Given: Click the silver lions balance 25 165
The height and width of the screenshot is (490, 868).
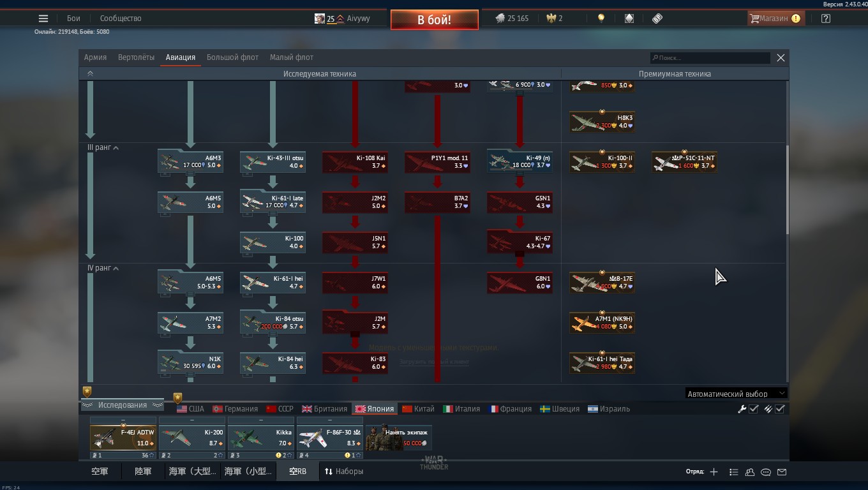Looking at the screenshot, I should coord(512,19).
